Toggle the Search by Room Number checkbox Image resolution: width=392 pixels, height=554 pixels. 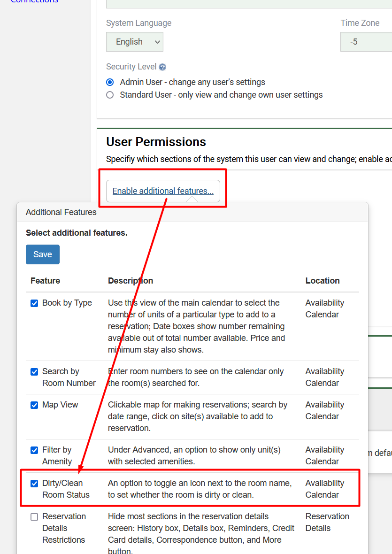(34, 372)
